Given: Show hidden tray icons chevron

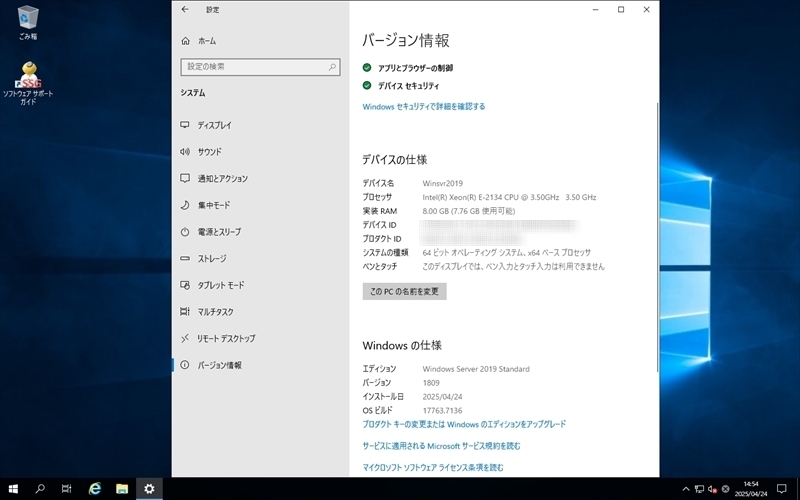Looking at the screenshot, I should pos(686,489).
